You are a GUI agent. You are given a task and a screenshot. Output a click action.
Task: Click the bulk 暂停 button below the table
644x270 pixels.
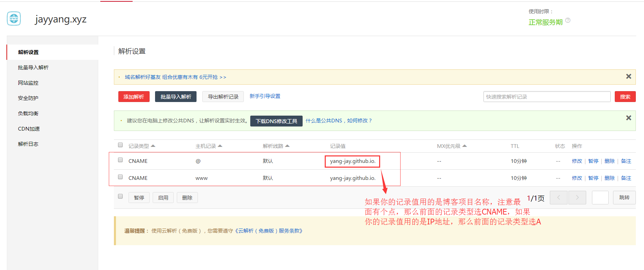pyautogui.click(x=139, y=198)
